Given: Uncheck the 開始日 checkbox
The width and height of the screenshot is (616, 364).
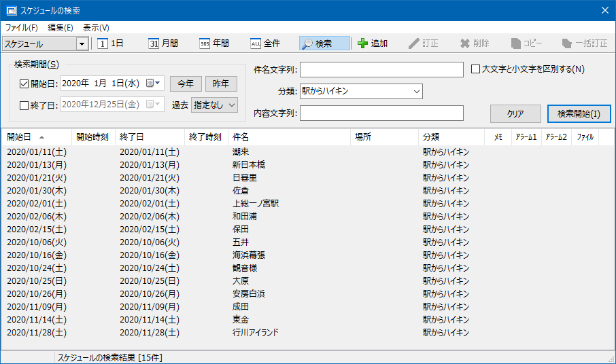Looking at the screenshot, I should pyautogui.click(x=24, y=84).
